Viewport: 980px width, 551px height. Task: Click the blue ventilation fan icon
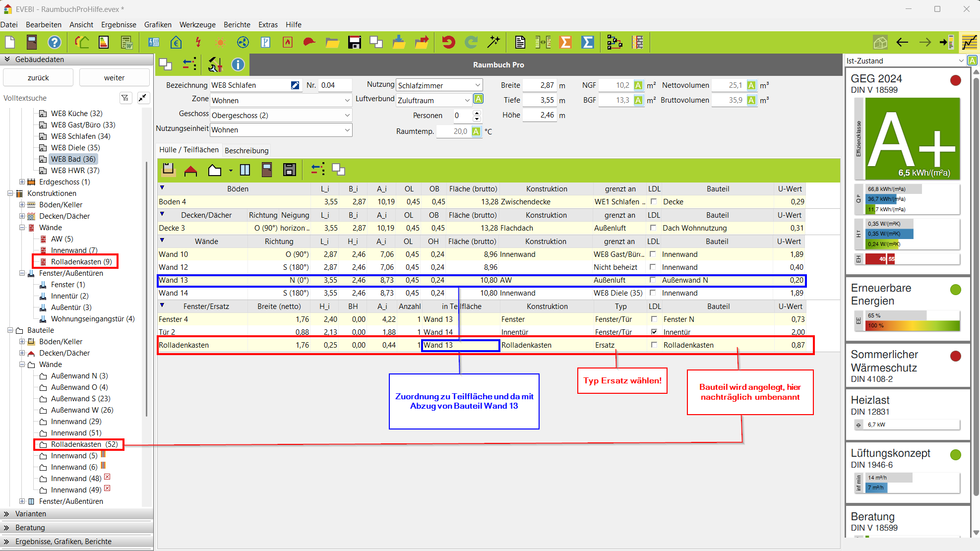click(243, 43)
